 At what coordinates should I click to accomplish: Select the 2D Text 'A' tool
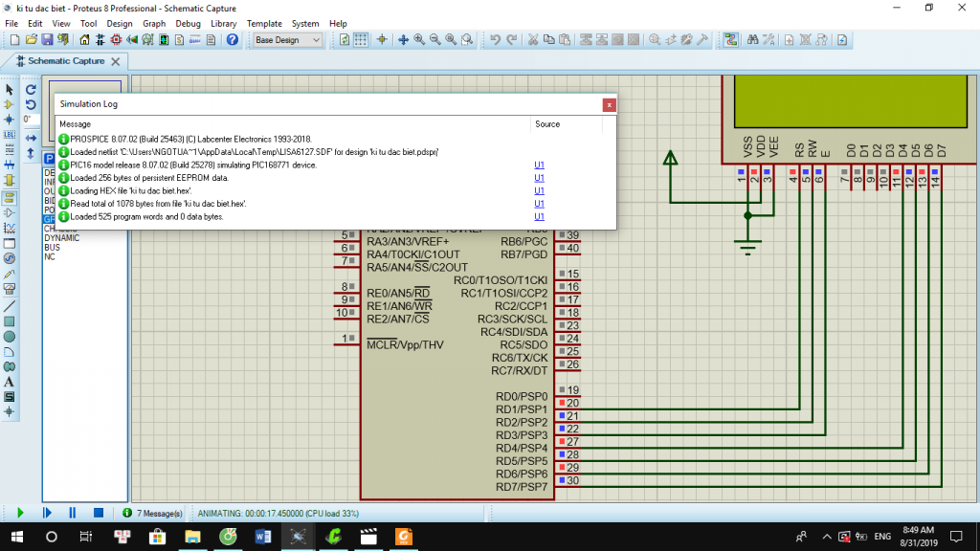pyautogui.click(x=10, y=382)
